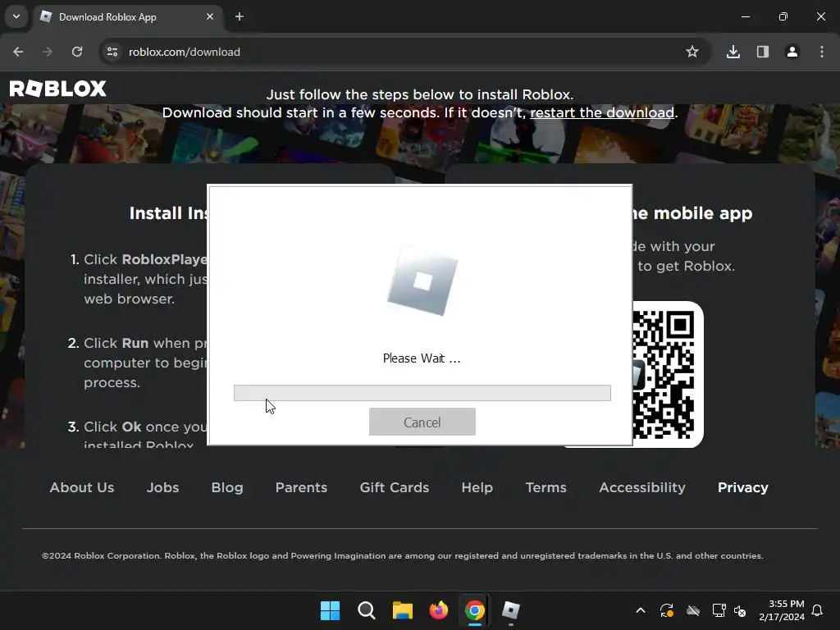The width and height of the screenshot is (840, 630).
Task: Toggle the Chrome side panel icon
Action: (x=762, y=52)
